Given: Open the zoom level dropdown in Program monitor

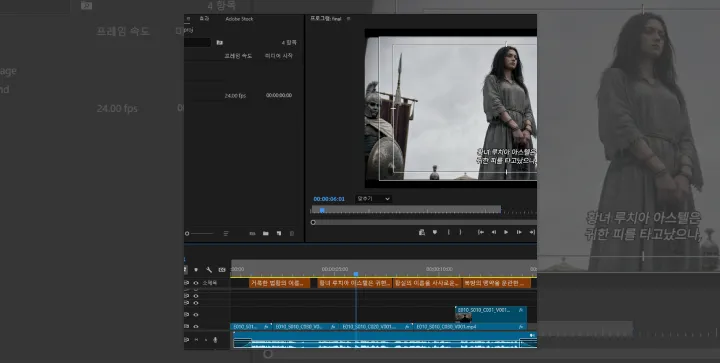Looking at the screenshot, I should tap(373, 199).
